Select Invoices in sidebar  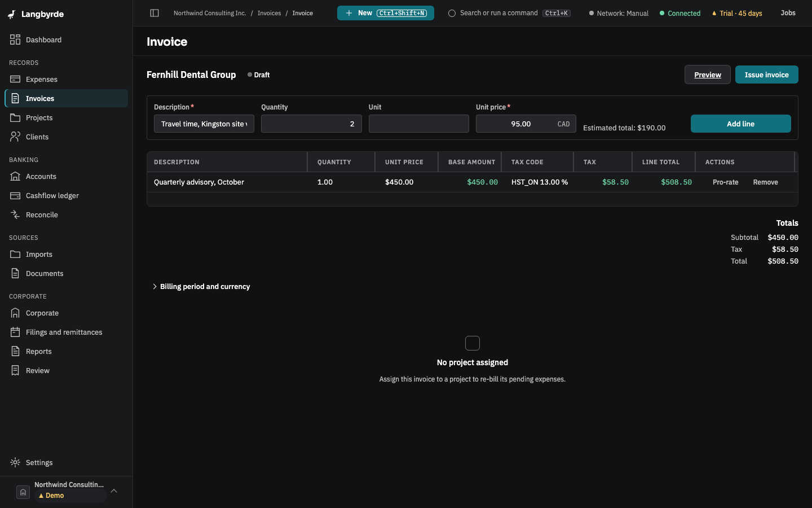[66, 99]
